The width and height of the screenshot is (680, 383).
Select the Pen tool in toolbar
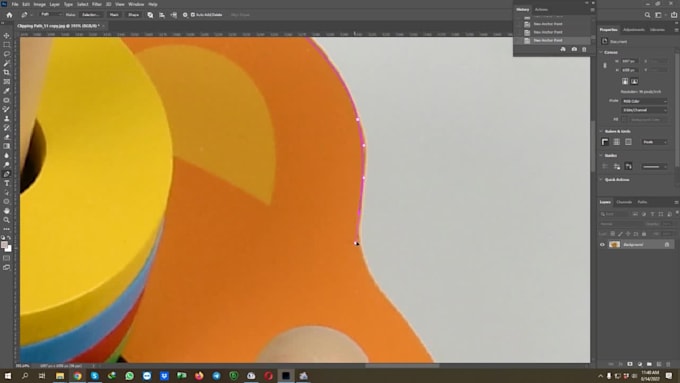click(7, 174)
